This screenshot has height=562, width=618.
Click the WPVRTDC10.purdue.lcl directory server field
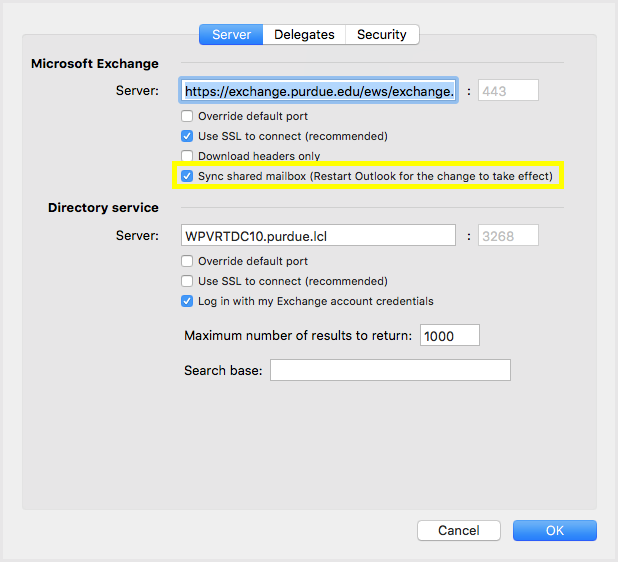click(318, 236)
